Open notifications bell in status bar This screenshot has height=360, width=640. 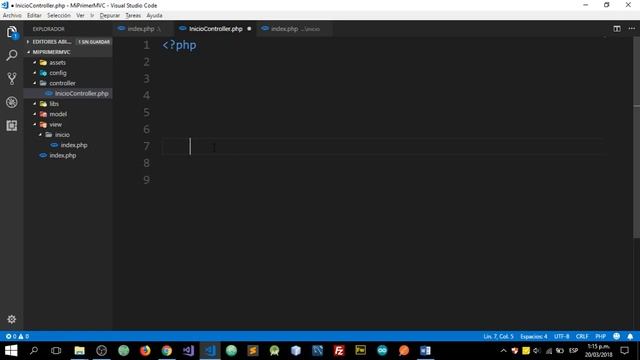630,336
